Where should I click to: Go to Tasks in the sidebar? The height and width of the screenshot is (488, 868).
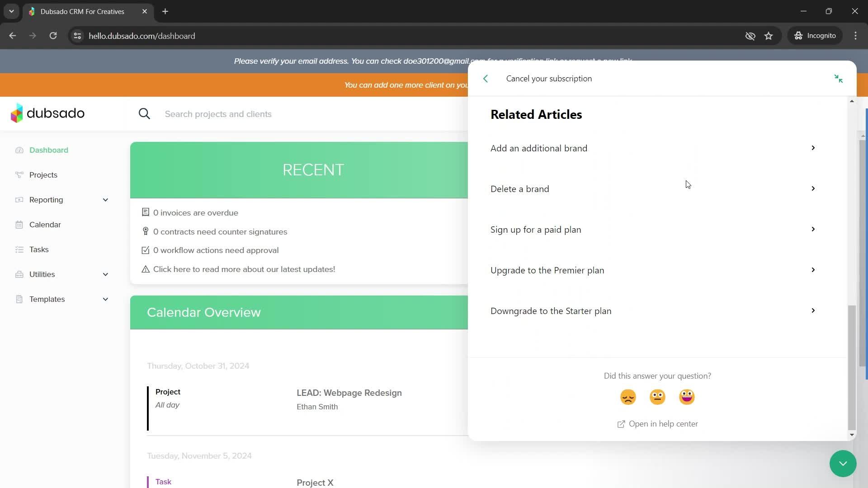pyautogui.click(x=39, y=249)
